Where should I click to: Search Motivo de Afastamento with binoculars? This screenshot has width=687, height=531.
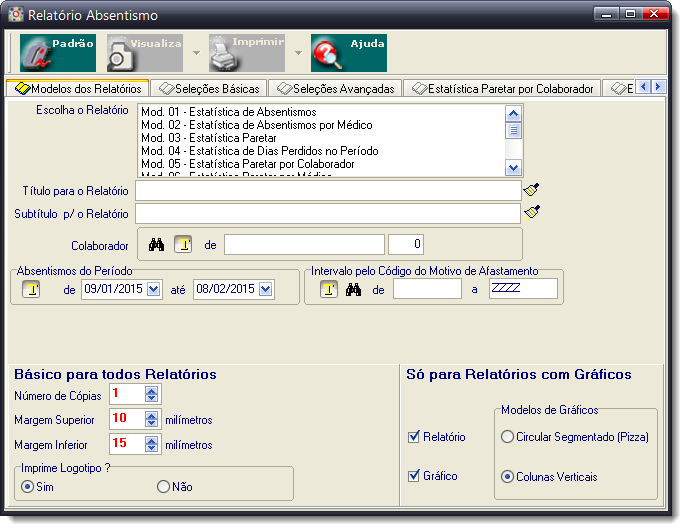354,290
